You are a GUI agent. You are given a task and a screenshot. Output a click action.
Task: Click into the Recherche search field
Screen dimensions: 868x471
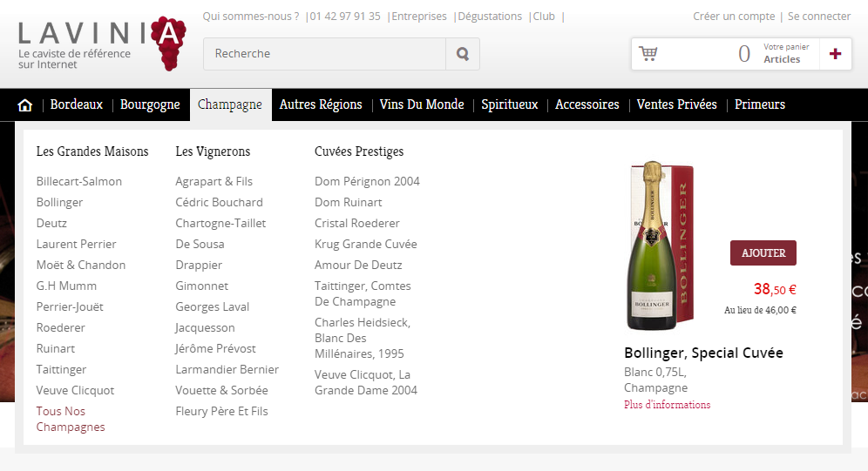click(x=324, y=54)
